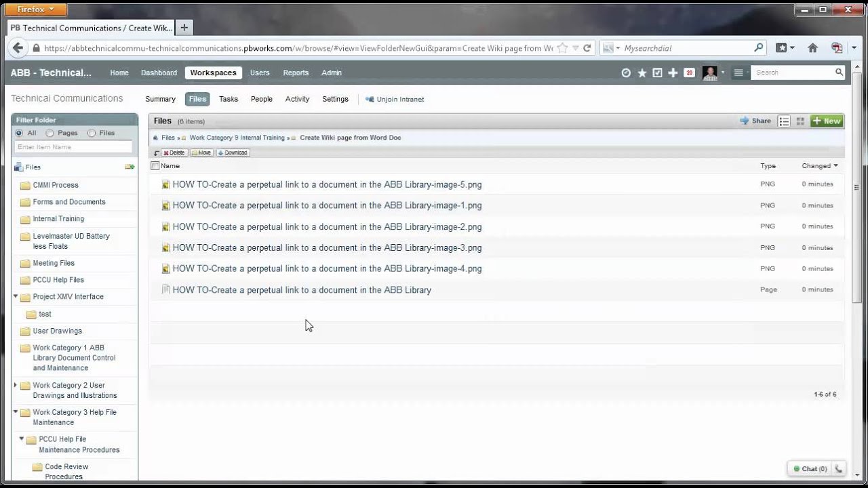868x488 pixels.
Task: Click Unjoin Intranet link
Action: 395,99
